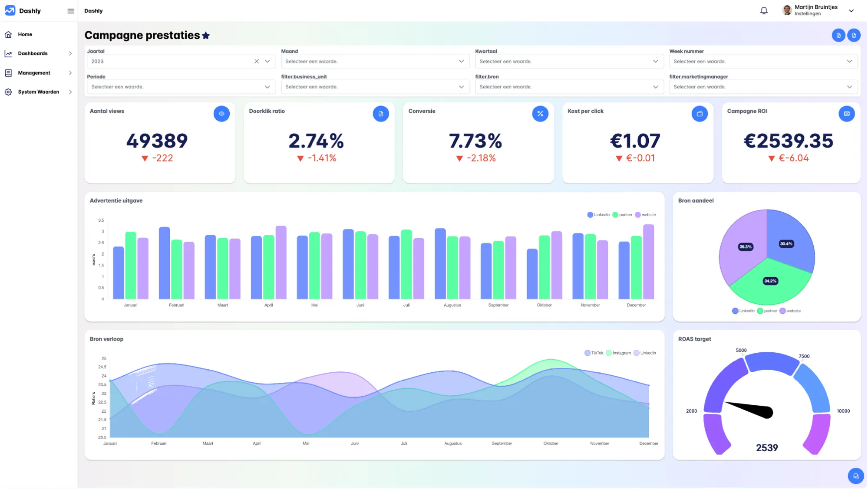Open the Kwartaal dropdown

569,62
